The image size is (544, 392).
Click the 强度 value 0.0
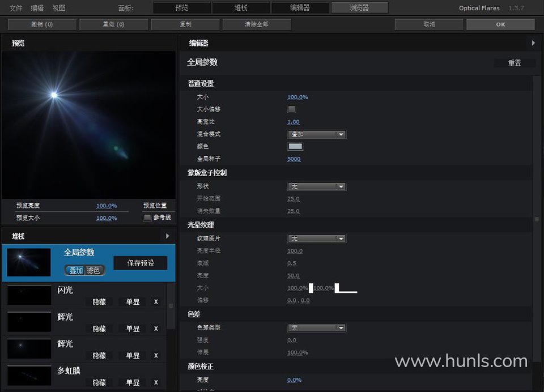[292, 340]
